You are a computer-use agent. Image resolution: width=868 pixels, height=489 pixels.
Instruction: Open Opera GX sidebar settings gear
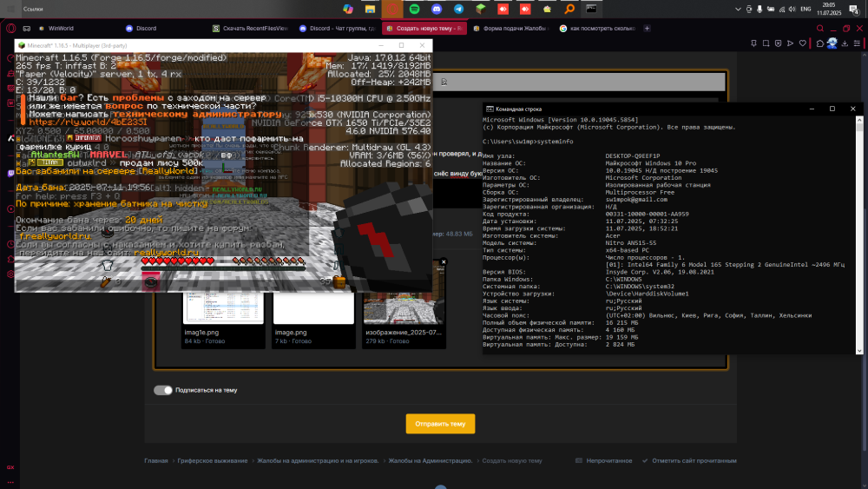point(10,274)
